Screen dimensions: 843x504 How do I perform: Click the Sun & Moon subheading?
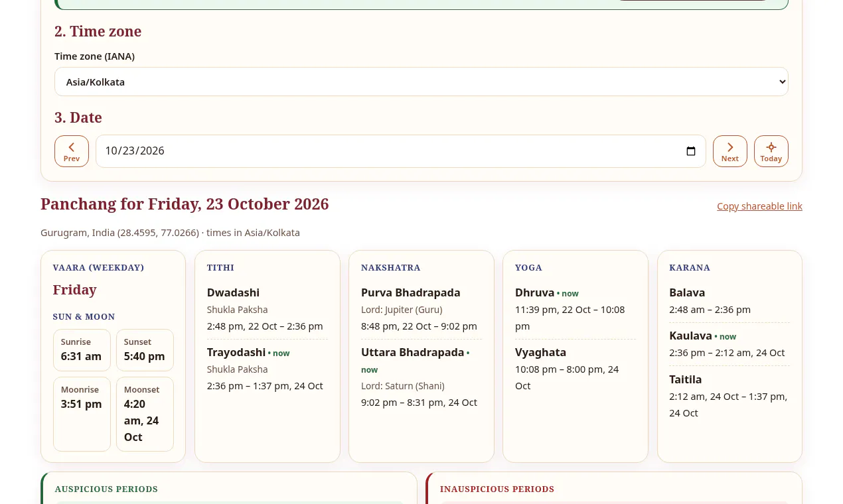[84, 317]
